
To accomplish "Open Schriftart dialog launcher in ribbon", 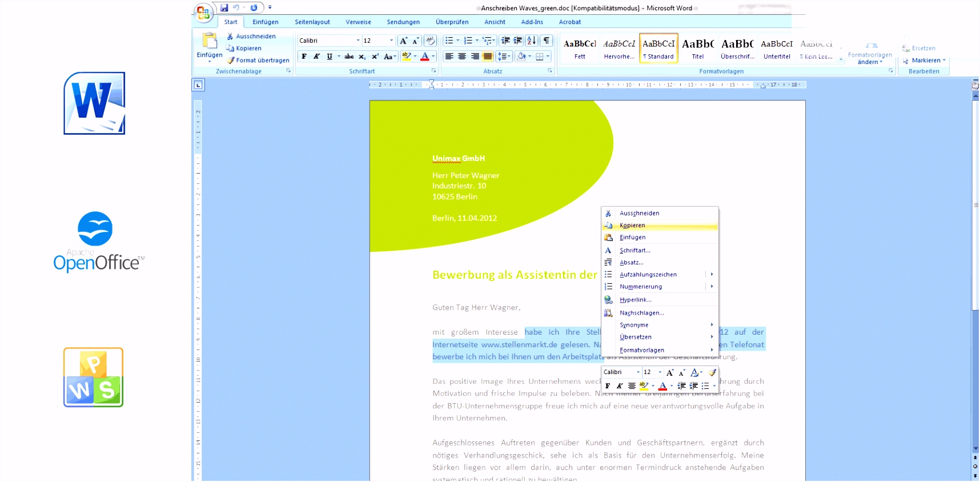I will [434, 71].
